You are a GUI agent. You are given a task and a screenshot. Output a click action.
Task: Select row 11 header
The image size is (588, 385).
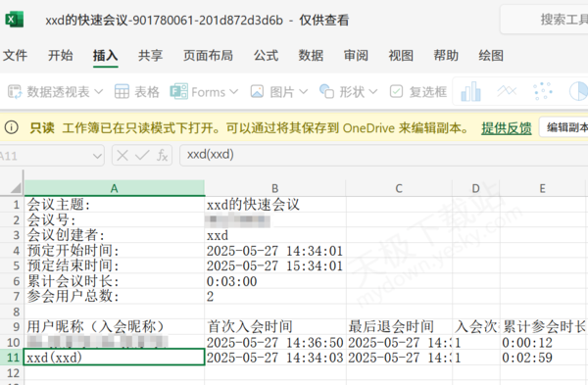tap(12, 358)
